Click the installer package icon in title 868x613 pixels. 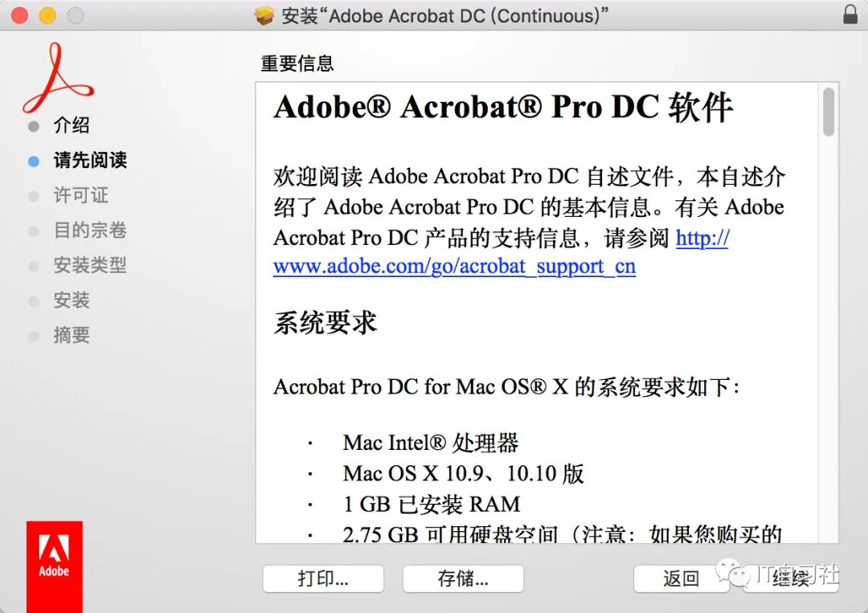(264, 15)
